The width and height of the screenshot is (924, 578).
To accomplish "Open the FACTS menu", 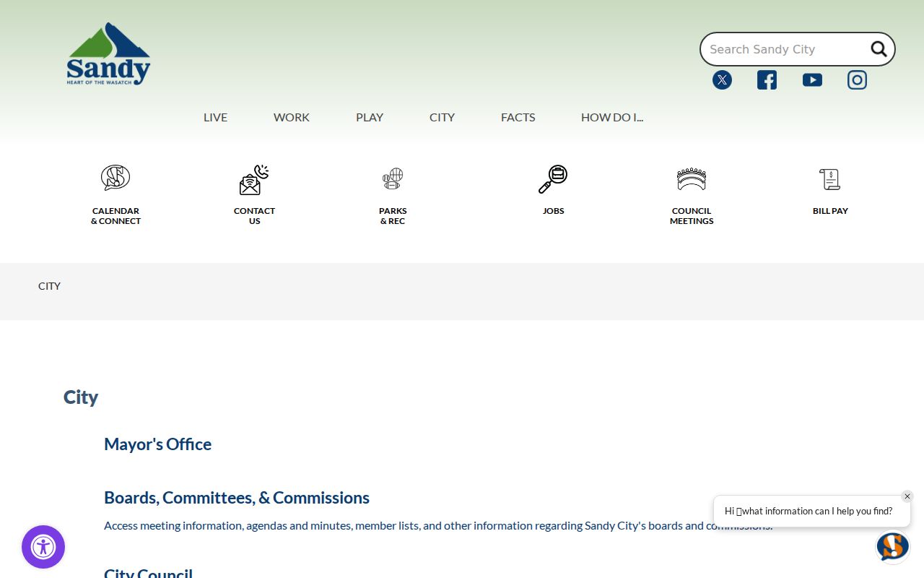I will tap(518, 117).
